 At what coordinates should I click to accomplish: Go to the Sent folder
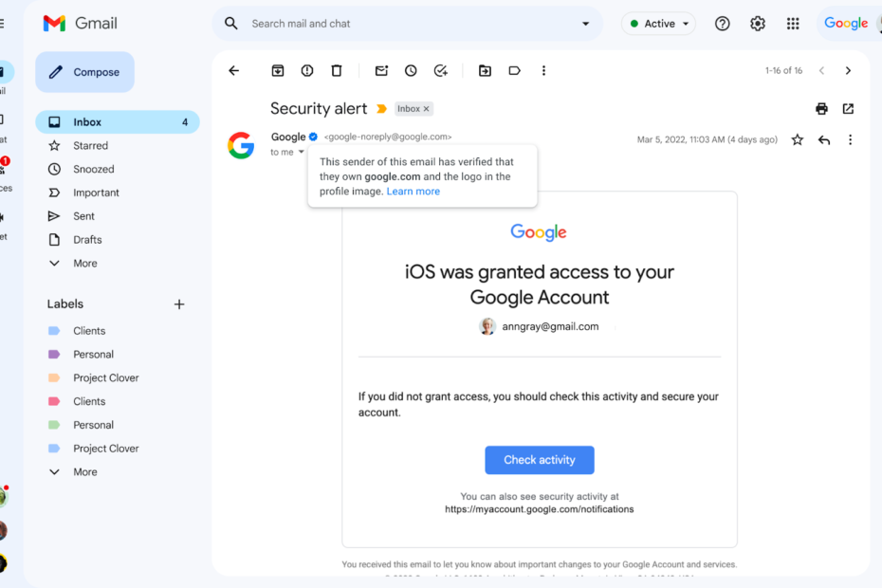[84, 216]
